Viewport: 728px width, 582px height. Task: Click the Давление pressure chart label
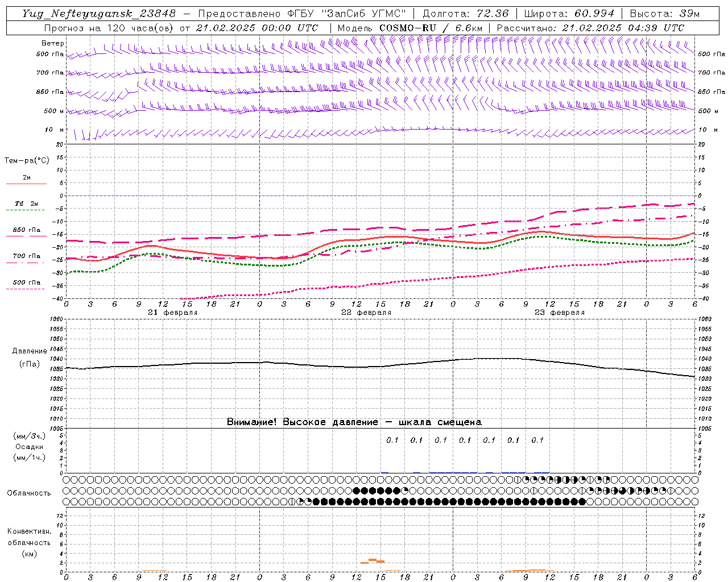coord(30,351)
